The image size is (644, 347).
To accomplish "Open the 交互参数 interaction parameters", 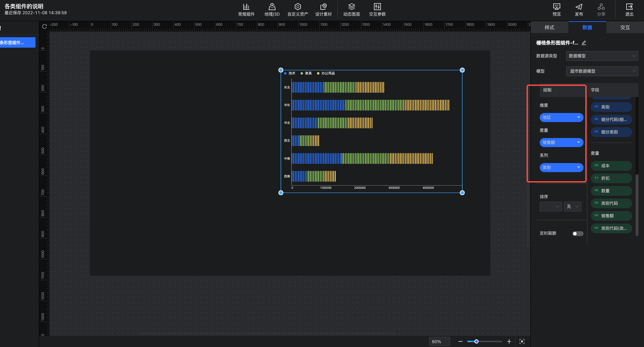I will [x=377, y=10].
